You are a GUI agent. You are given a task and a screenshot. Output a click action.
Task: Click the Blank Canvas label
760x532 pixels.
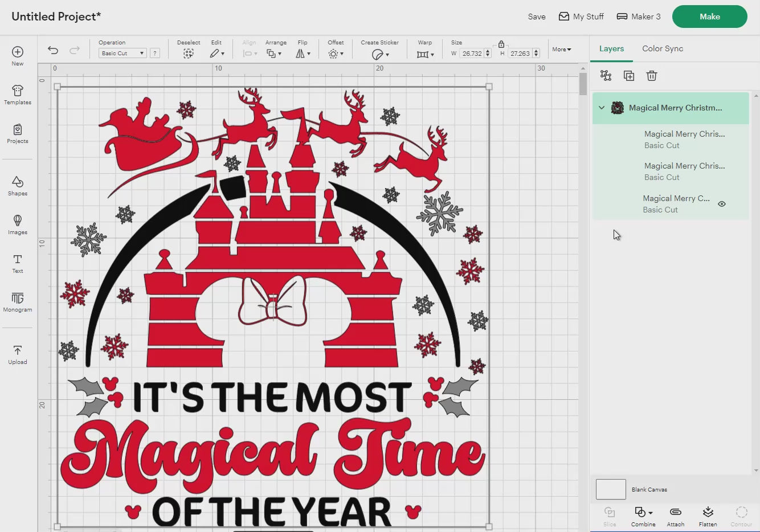pos(649,490)
